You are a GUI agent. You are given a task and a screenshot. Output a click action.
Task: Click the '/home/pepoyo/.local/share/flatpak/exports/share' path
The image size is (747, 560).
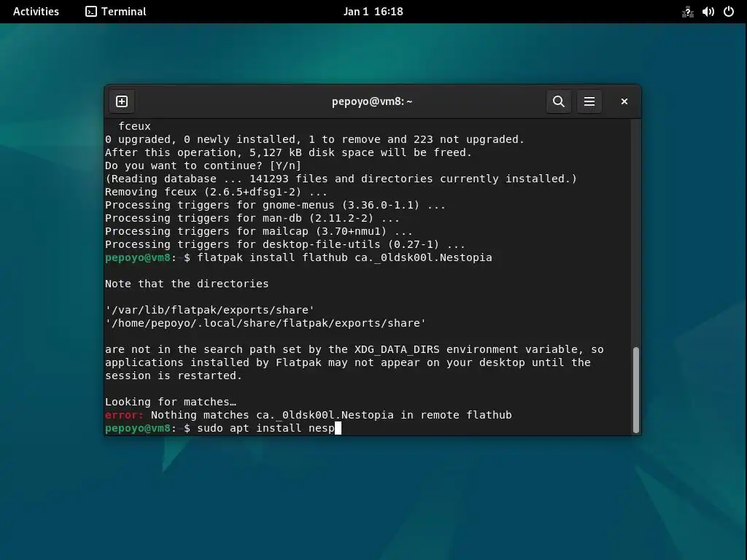(x=266, y=323)
